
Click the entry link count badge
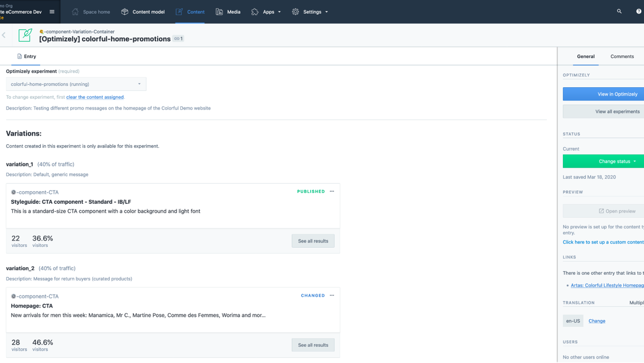tap(178, 39)
